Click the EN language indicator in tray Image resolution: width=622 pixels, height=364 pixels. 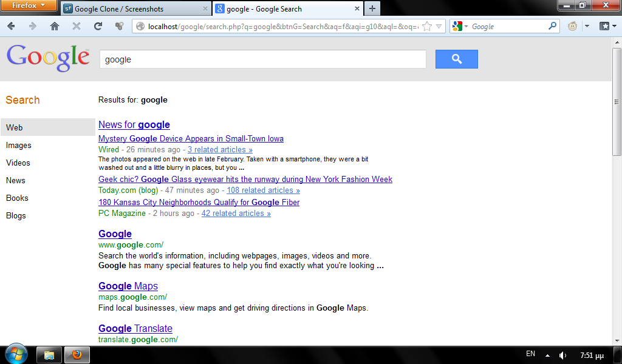tap(530, 354)
